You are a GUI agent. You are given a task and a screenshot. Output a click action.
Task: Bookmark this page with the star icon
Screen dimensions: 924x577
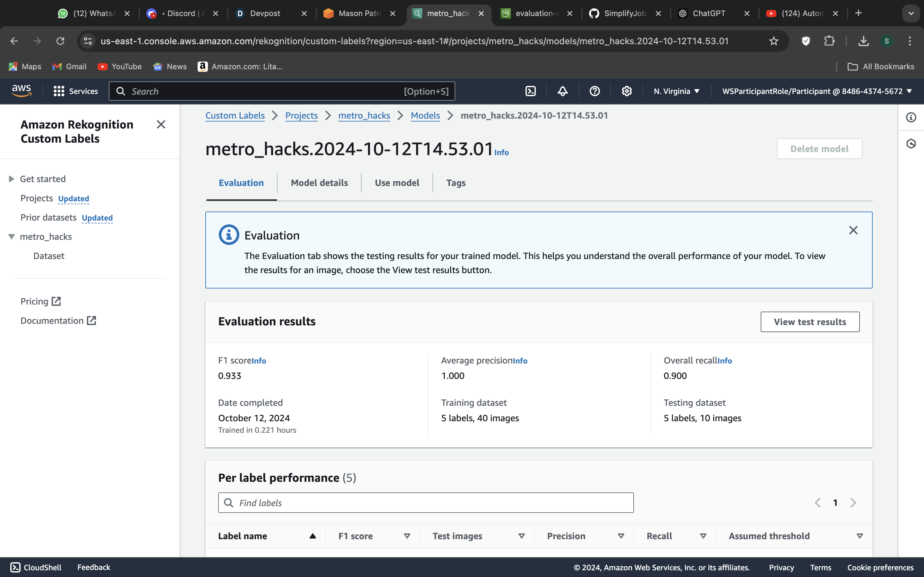click(x=774, y=41)
